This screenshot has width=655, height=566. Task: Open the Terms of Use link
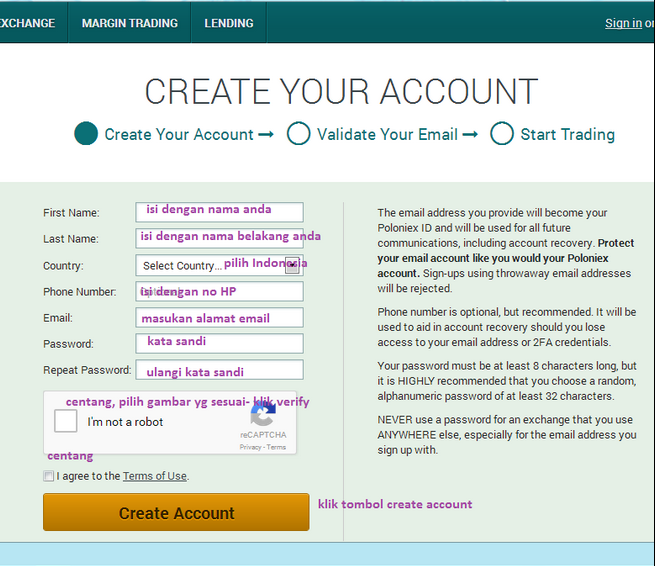click(x=155, y=476)
